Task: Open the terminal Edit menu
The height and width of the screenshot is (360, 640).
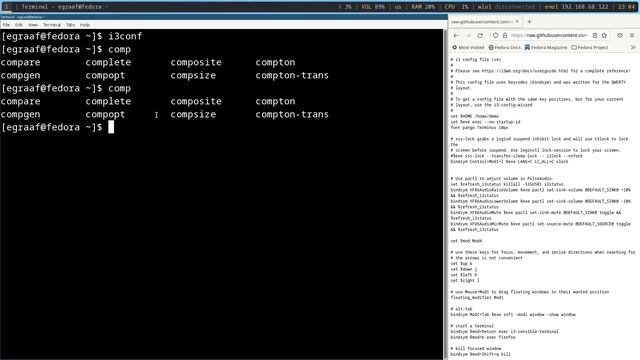Action: [19, 25]
